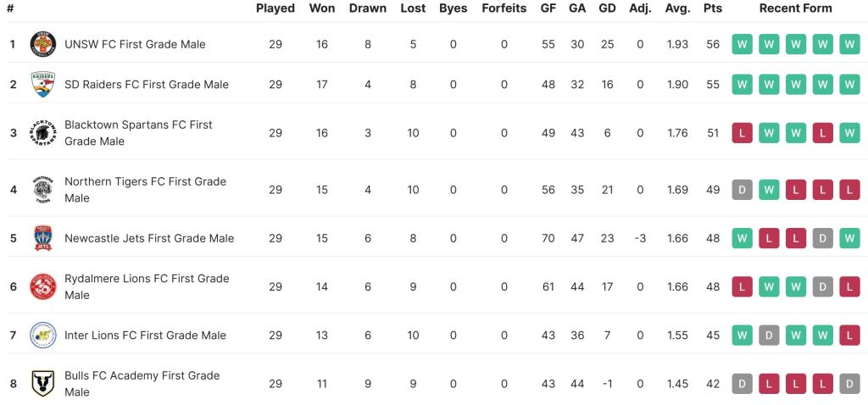Click the UNSW FC club logo
The width and height of the screenshot is (868, 405).
click(42, 44)
